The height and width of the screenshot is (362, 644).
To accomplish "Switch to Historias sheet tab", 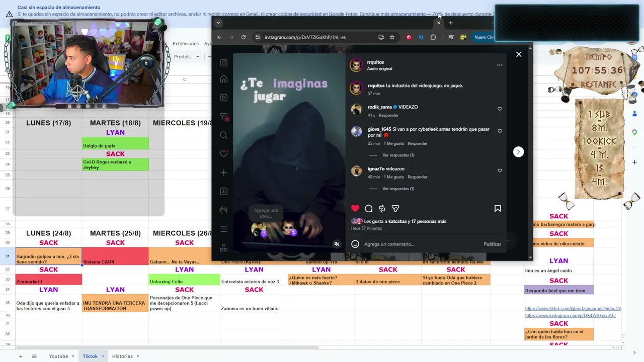I will (x=122, y=356).
